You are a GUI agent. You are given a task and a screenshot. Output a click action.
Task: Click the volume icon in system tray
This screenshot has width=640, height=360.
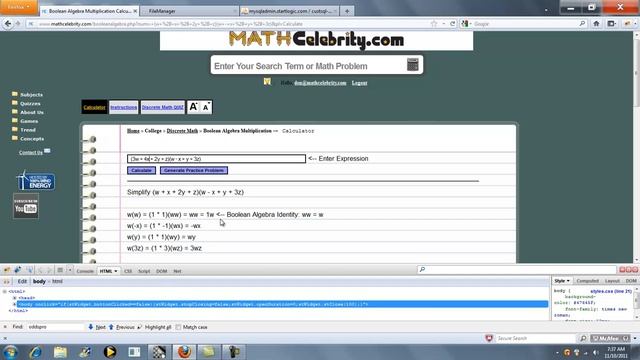(595, 352)
